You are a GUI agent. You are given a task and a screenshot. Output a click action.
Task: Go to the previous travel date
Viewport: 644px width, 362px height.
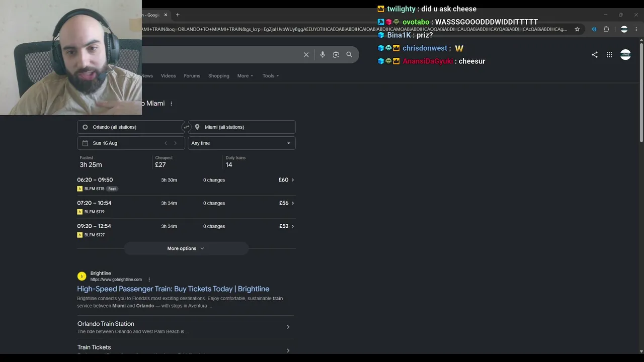click(x=166, y=143)
